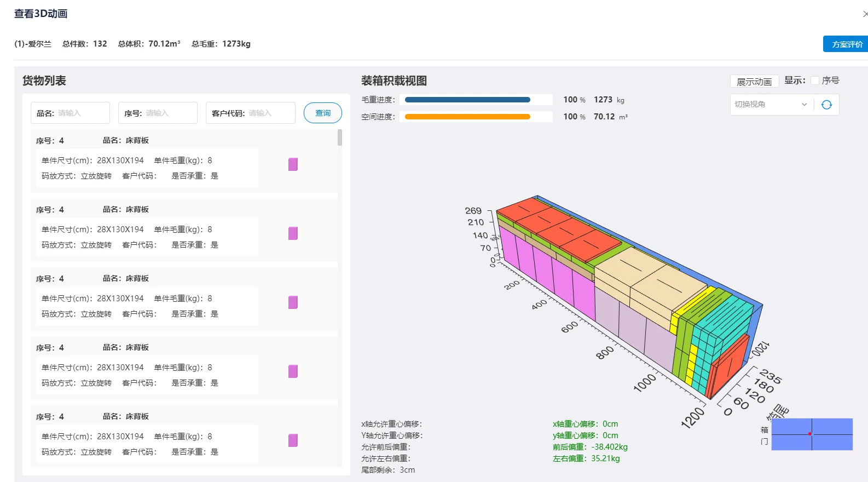The height and width of the screenshot is (482, 868).
Task: Click the x轴重心偏移: 0cm value
Action: tap(585, 424)
